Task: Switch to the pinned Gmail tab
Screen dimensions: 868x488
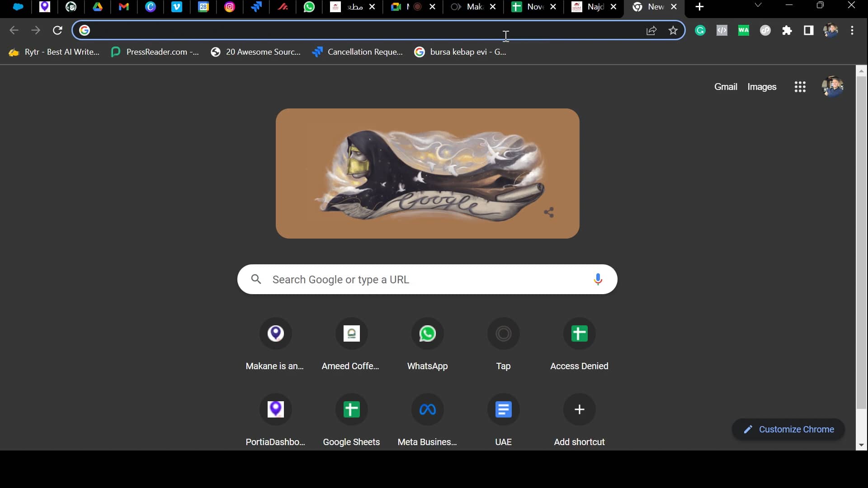Action: pyautogui.click(x=123, y=7)
